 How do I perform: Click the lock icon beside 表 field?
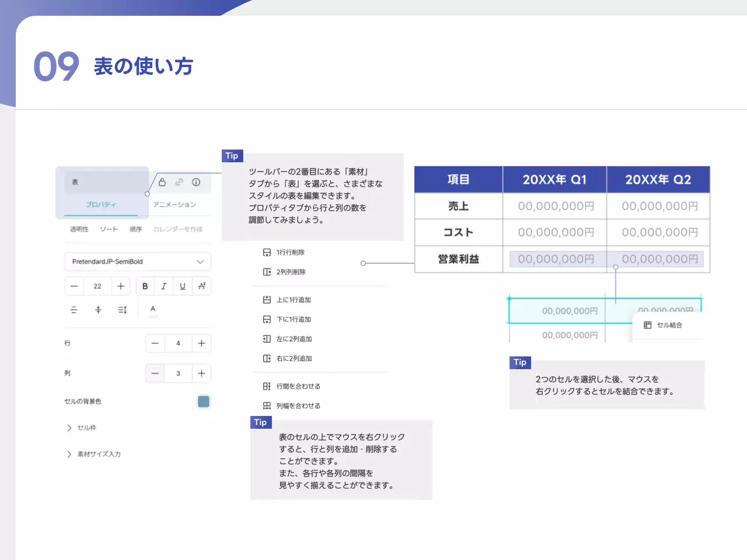(162, 182)
